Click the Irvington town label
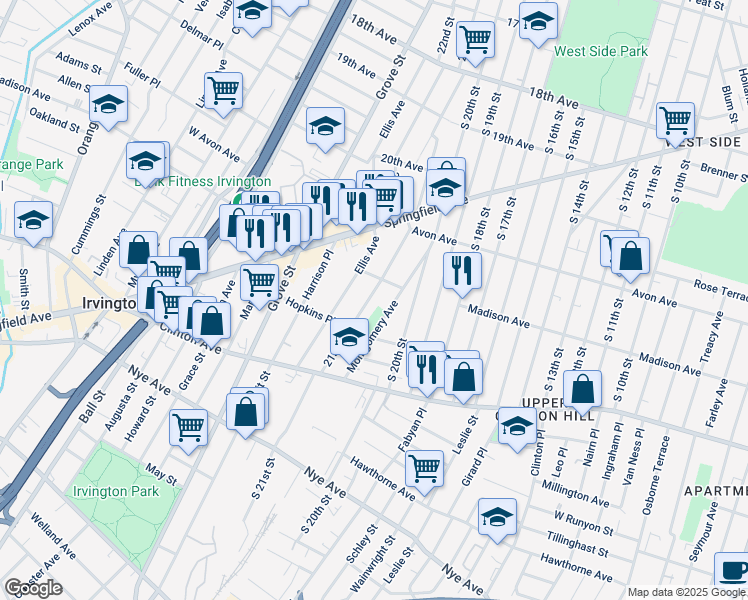The width and height of the screenshot is (748, 600). pyautogui.click(x=109, y=303)
